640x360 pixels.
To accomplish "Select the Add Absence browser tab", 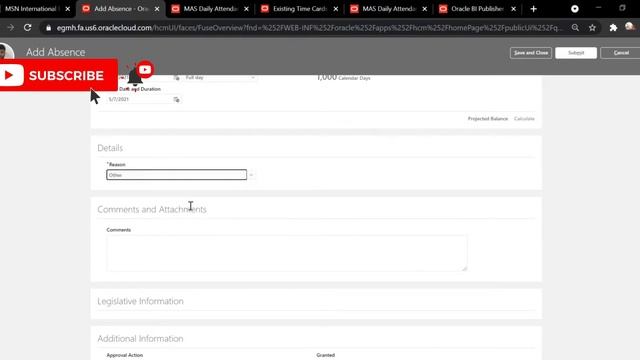I will [x=121, y=9].
